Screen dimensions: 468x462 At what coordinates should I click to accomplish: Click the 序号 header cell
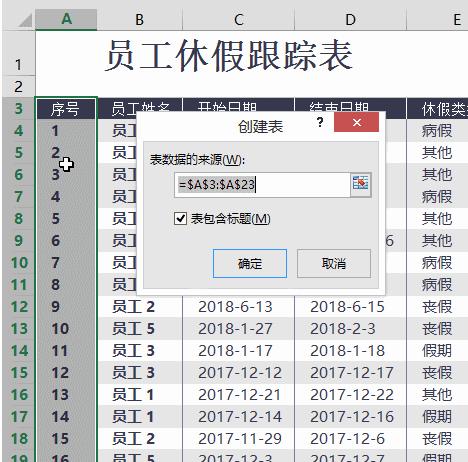point(66,109)
